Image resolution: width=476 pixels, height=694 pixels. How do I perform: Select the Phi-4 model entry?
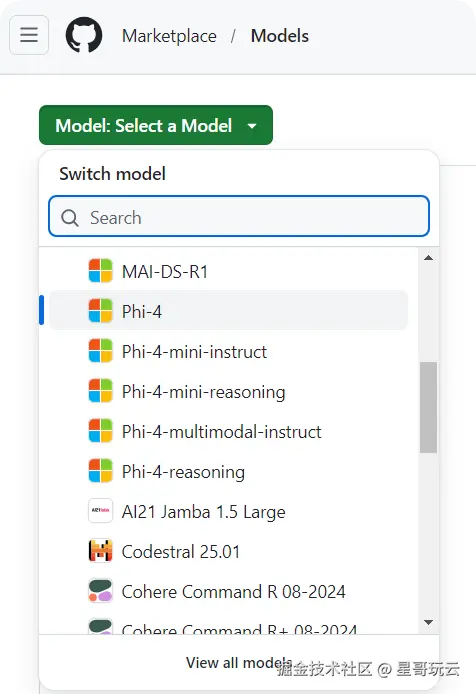coord(228,311)
